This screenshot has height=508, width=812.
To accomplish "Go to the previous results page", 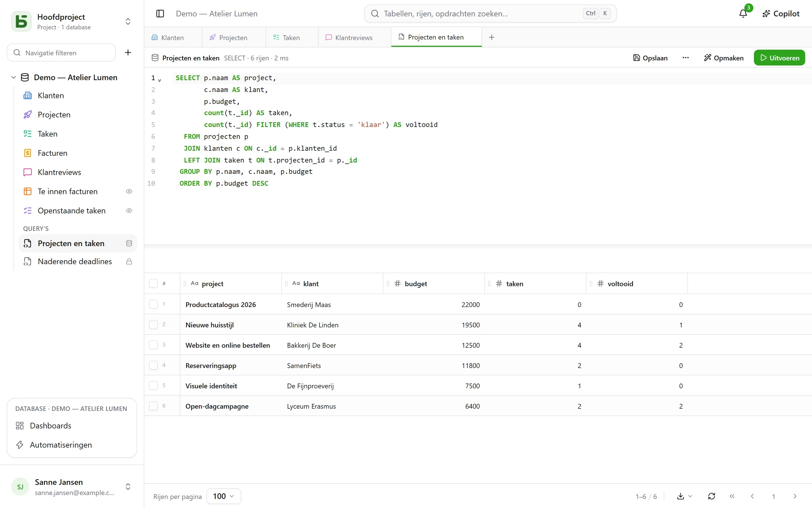I will click(752, 496).
